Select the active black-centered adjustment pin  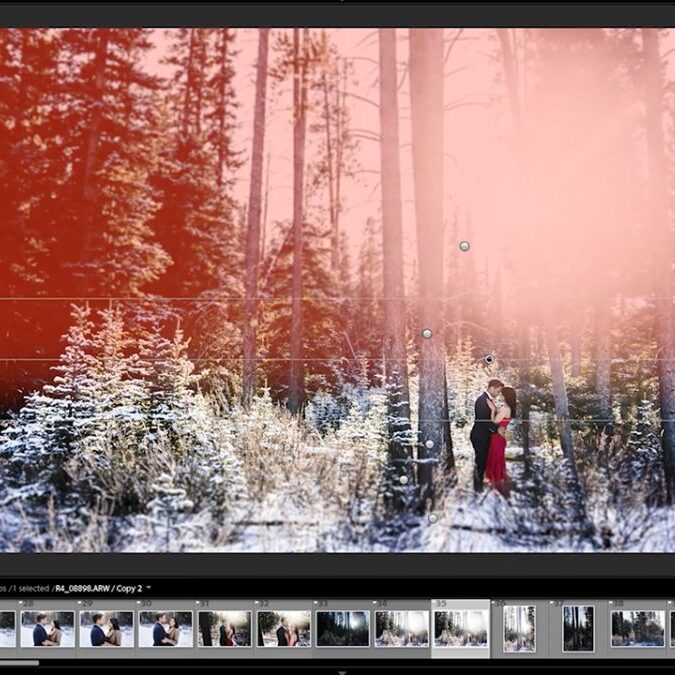click(489, 359)
